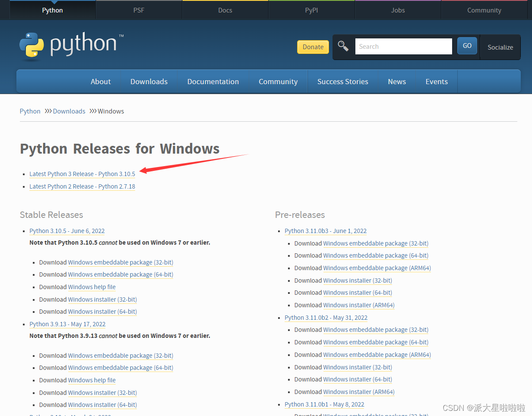Download Windows installer (64-bit) for Python 3.10.5
The width and height of the screenshot is (532, 416).
point(102,312)
